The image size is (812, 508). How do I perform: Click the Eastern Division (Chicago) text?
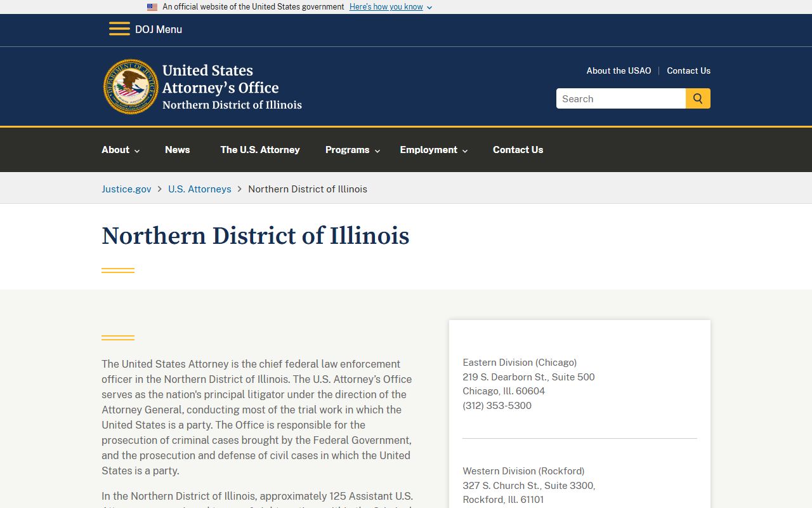[x=520, y=363]
